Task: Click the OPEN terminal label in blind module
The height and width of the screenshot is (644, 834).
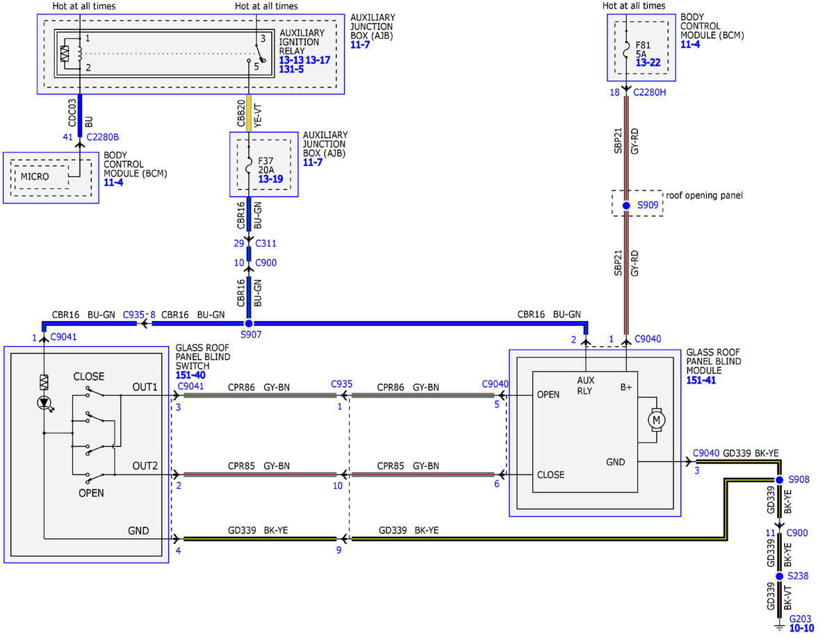Action: click(x=548, y=395)
